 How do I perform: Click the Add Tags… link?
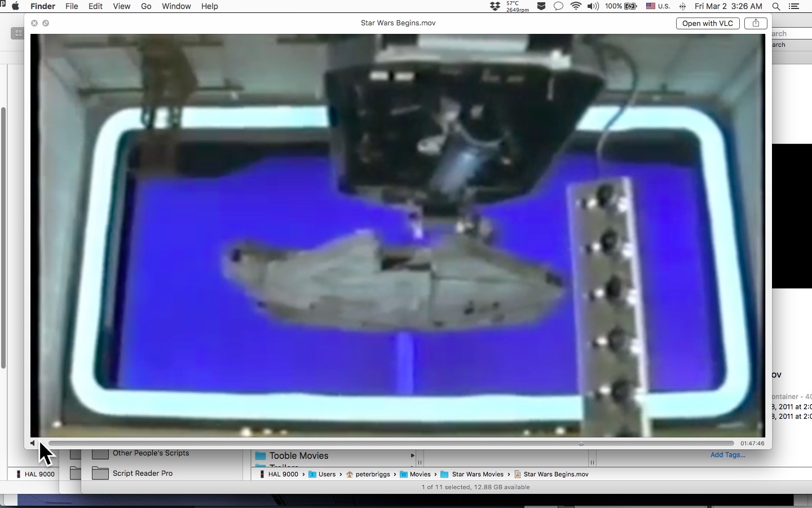727,454
